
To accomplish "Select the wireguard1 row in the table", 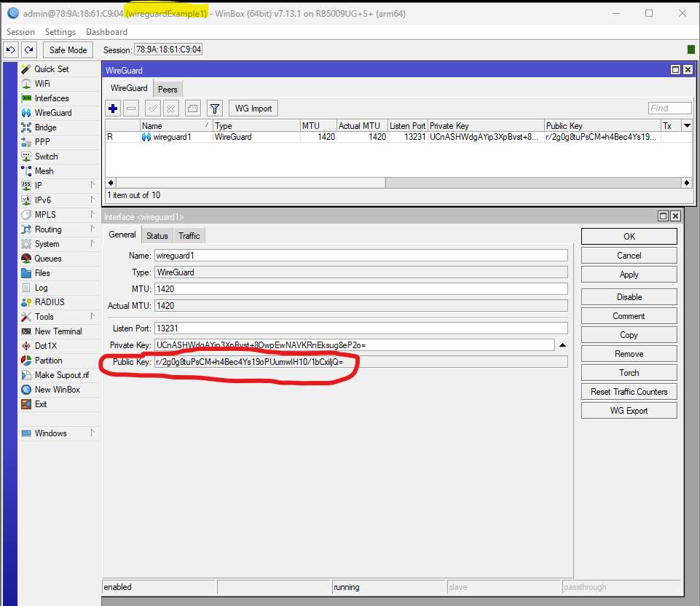I will tap(398, 137).
